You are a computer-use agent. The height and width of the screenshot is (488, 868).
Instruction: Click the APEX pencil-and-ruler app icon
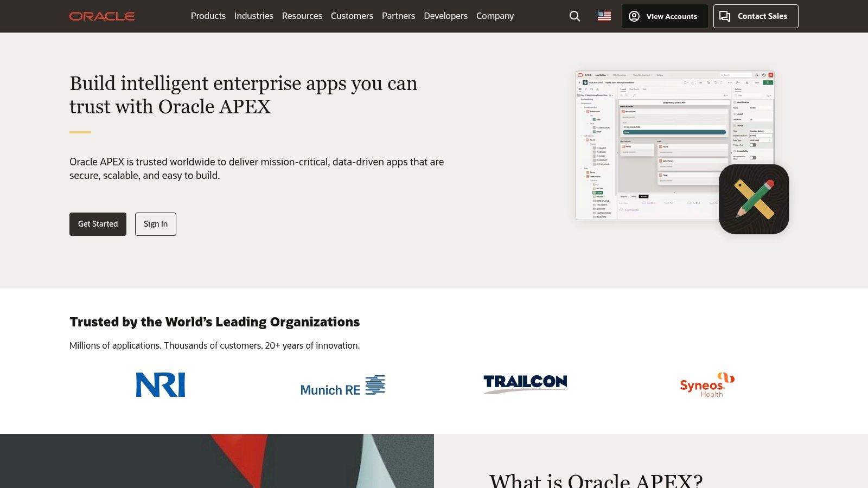point(754,199)
